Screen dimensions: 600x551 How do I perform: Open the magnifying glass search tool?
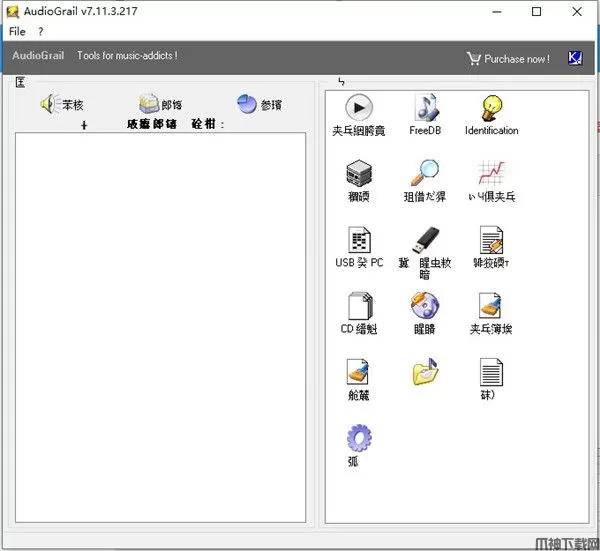[x=425, y=173]
